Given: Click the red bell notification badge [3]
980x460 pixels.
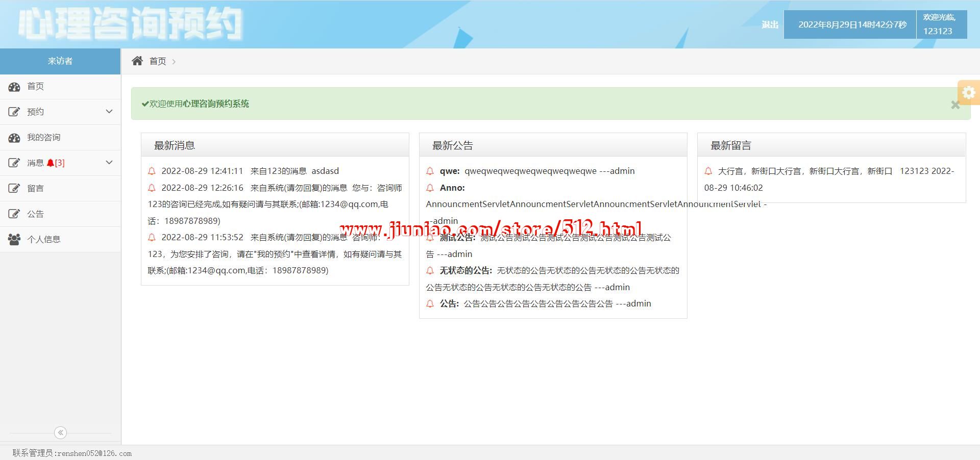Looking at the screenshot, I should (56, 163).
